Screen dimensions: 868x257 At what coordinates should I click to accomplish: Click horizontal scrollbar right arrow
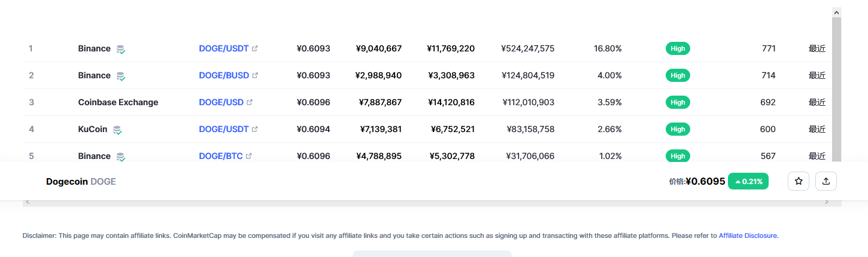click(x=827, y=203)
